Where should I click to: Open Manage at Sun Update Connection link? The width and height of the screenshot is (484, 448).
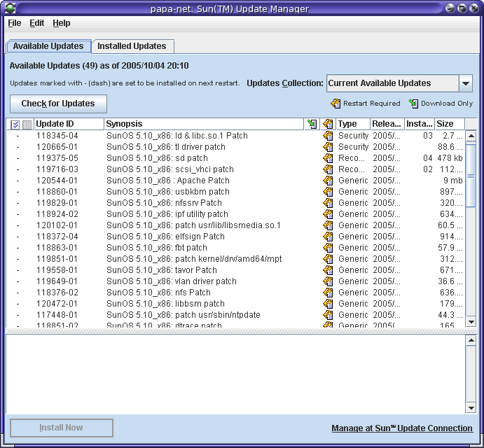pos(402,428)
